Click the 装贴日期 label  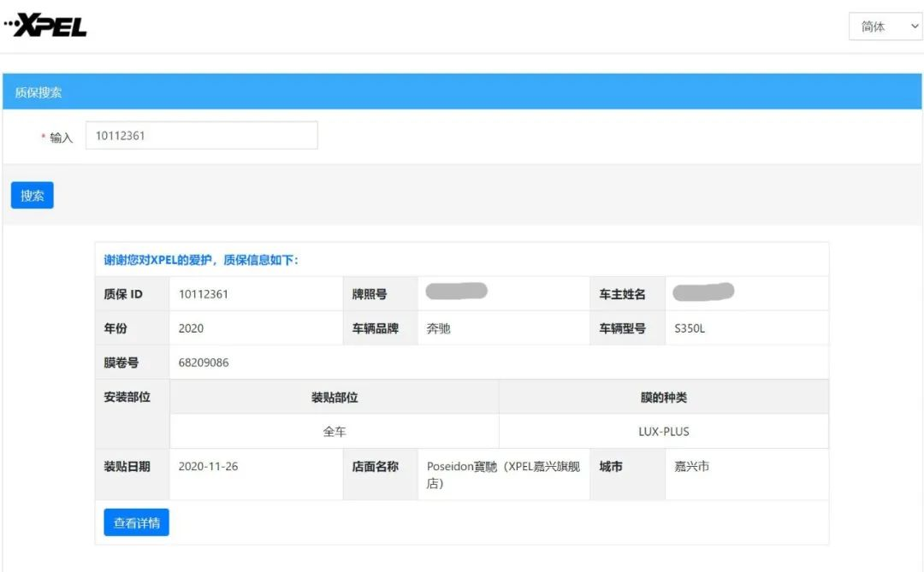(127, 466)
